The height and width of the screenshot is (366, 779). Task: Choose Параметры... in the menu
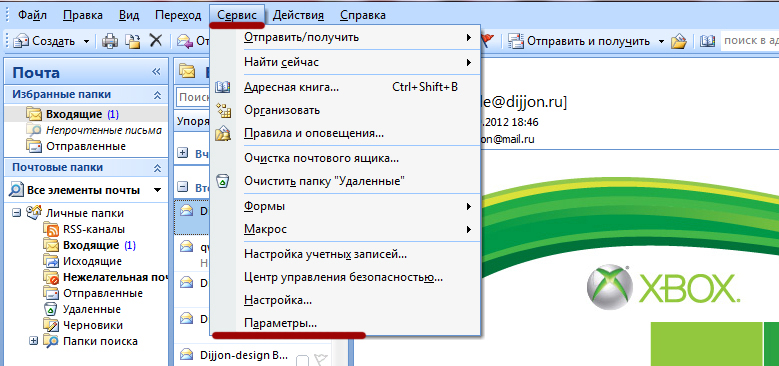click(345, 323)
